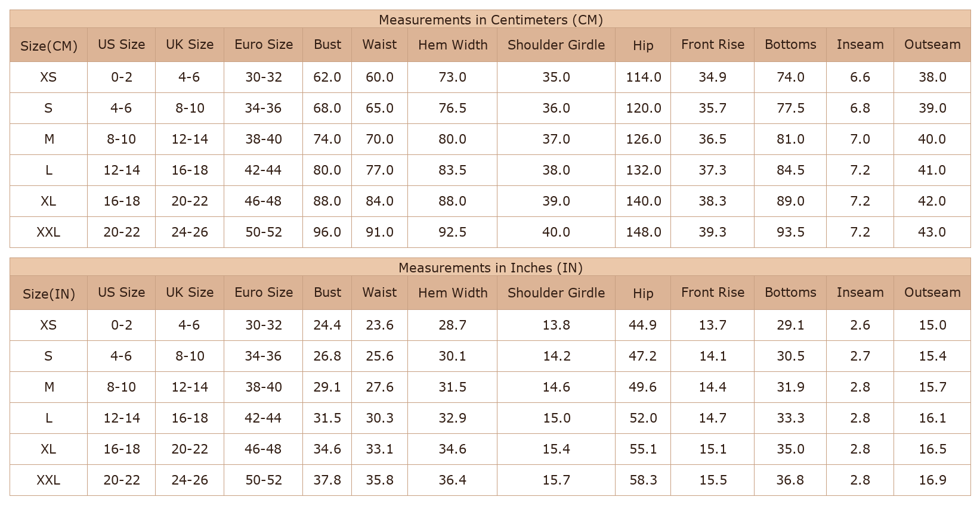Click the Measurements in Inches (IN) title
Viewport: 980px width, 509px height.
490,268
